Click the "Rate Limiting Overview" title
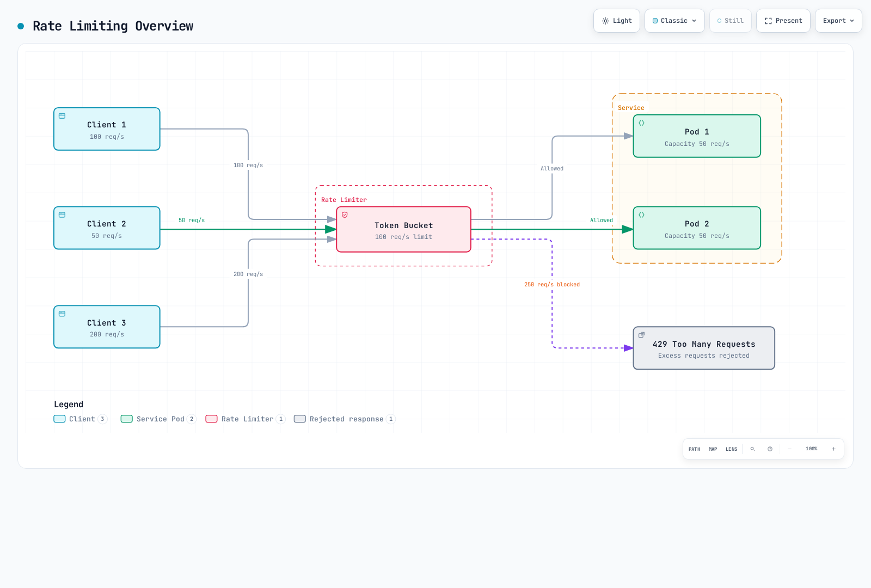871x588 pixels. pos(113,26)
